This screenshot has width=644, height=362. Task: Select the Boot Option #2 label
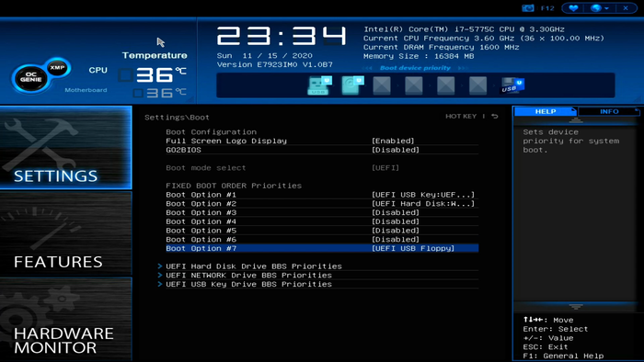pyautogui.click(x=201, y=204)
